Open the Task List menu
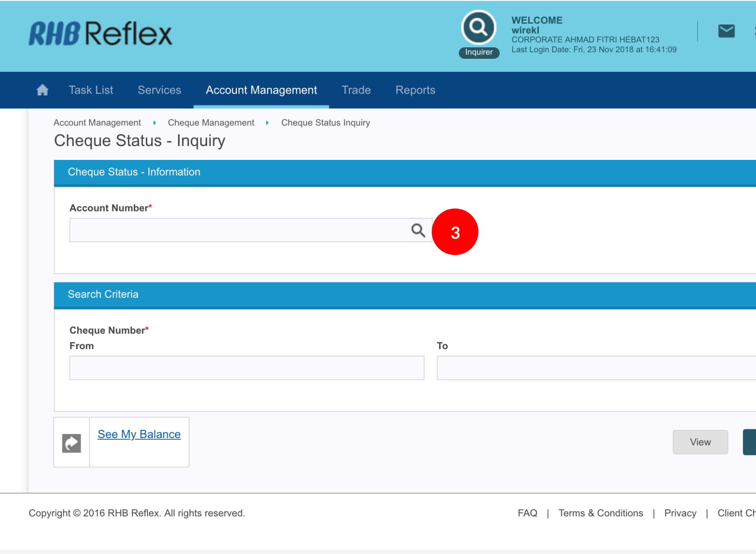The image size is (756, 554). coord(91,90)
